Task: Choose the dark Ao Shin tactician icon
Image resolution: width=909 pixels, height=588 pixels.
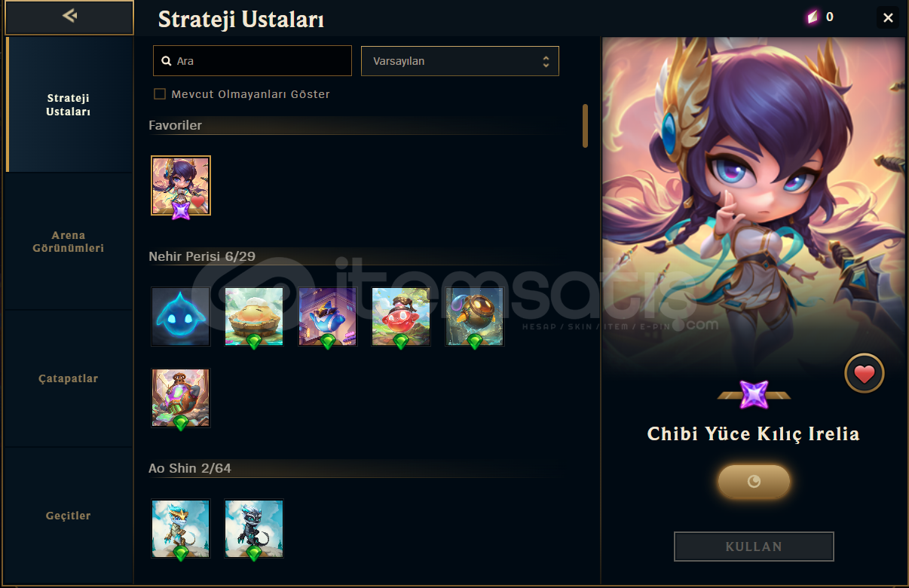Action: point(254,528)
